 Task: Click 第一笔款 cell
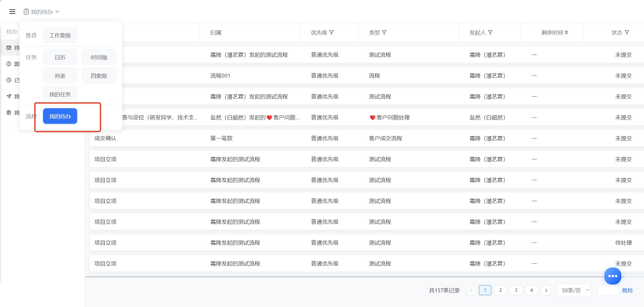[221, 138]
